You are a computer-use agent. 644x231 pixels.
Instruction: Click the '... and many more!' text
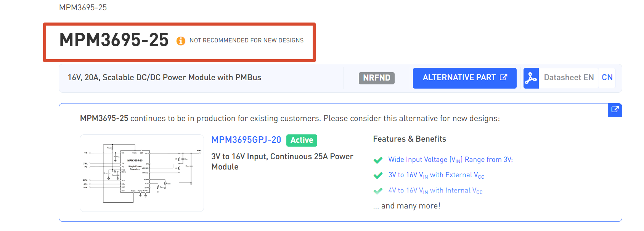[406, 206]
